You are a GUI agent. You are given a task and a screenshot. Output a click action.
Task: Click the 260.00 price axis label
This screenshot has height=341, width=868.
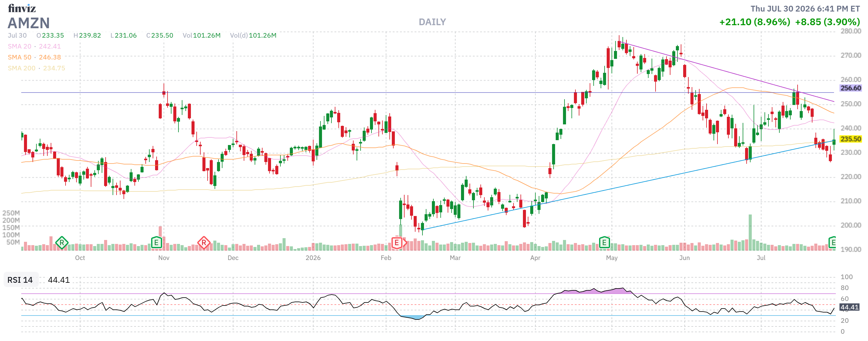point(850,80)
